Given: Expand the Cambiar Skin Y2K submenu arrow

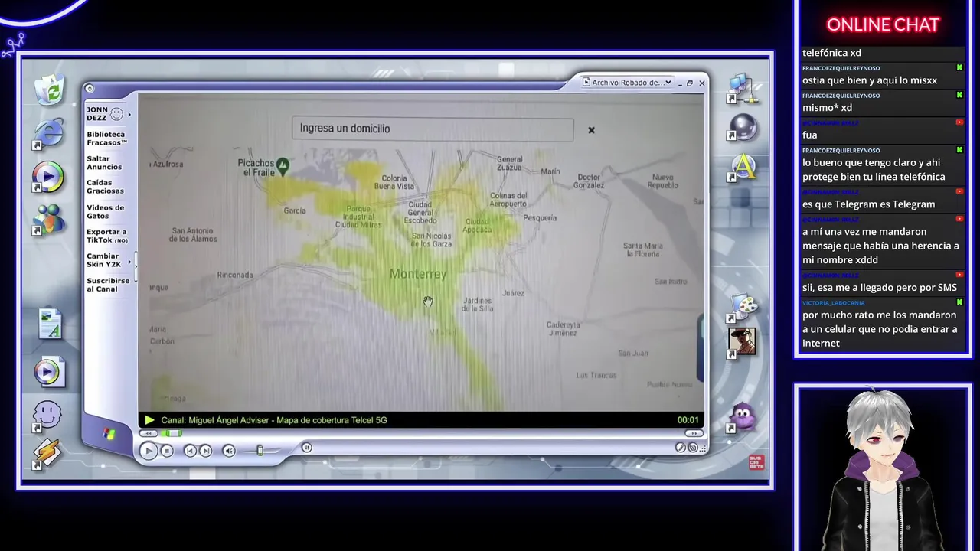Looking at the screenshot, I should 129,262.
